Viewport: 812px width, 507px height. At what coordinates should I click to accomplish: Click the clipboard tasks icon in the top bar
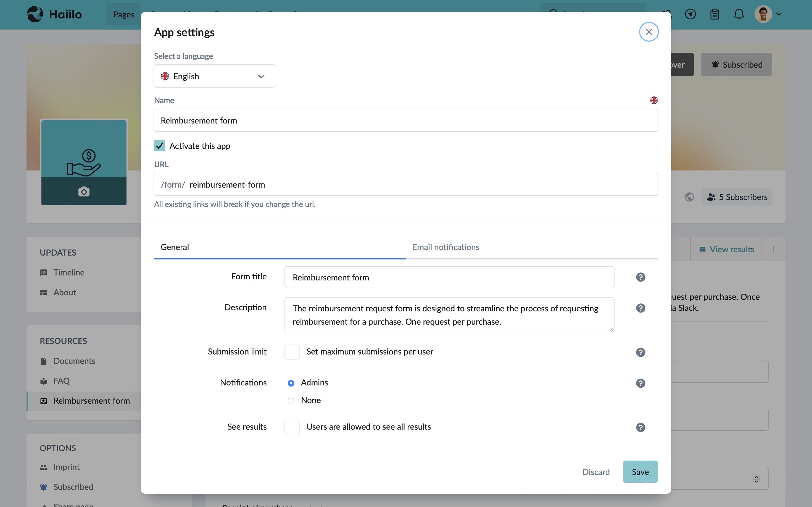(715, 14)
